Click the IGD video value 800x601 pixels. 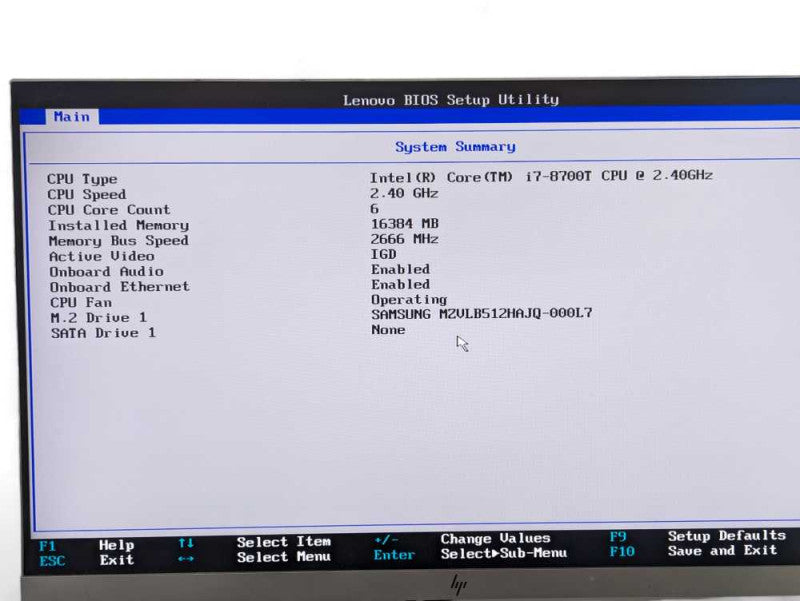383,254
